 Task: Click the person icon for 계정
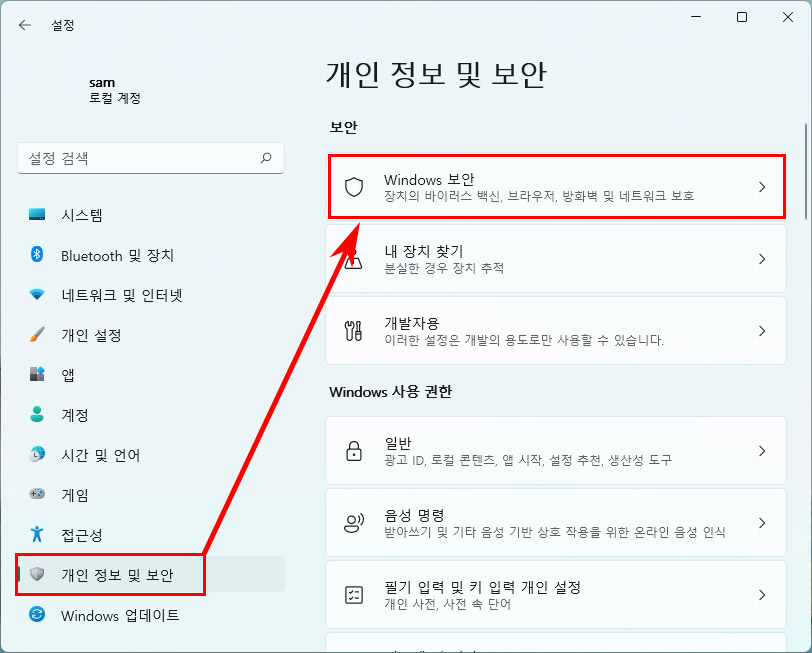pyautogui.click(x=37, y=414)
